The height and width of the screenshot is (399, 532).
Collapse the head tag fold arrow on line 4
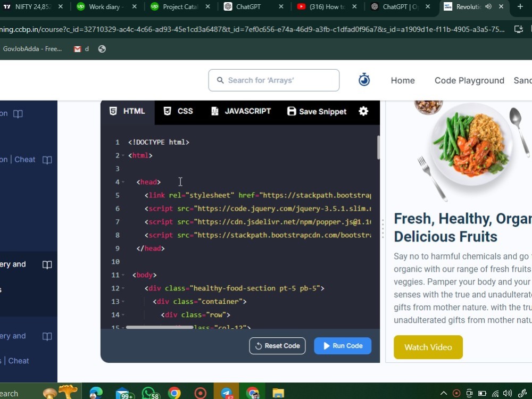(x=123, y=182)
